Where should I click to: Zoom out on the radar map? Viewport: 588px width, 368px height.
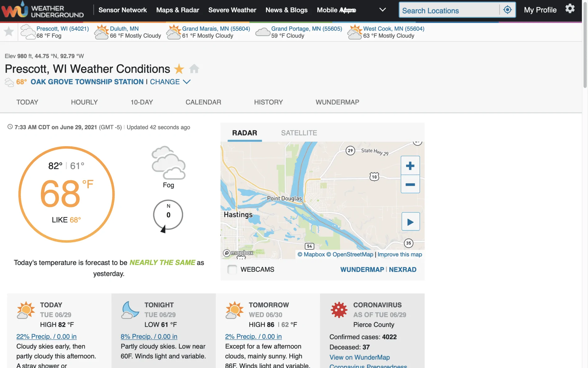(410, 184)
